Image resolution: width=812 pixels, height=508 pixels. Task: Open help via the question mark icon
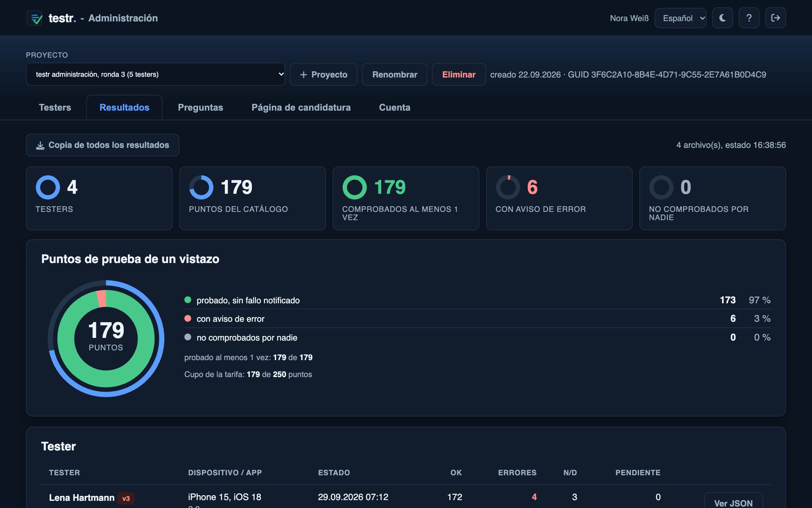click(749, 18)
